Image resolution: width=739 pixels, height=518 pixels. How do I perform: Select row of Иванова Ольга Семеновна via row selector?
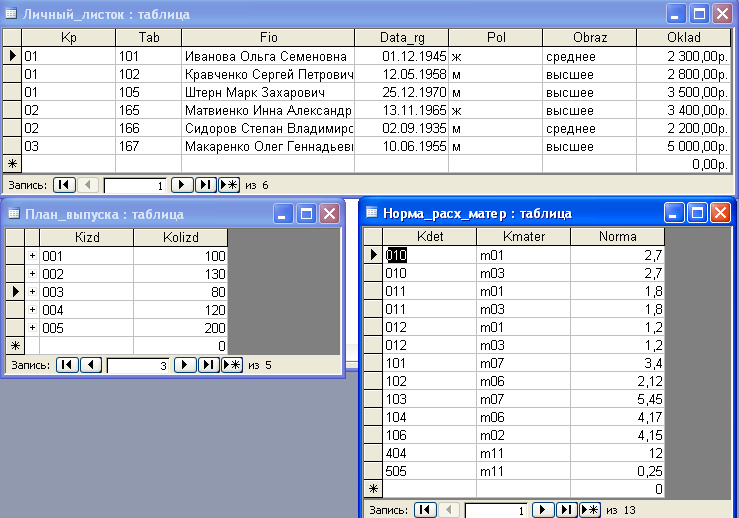(x=12, y=56)
